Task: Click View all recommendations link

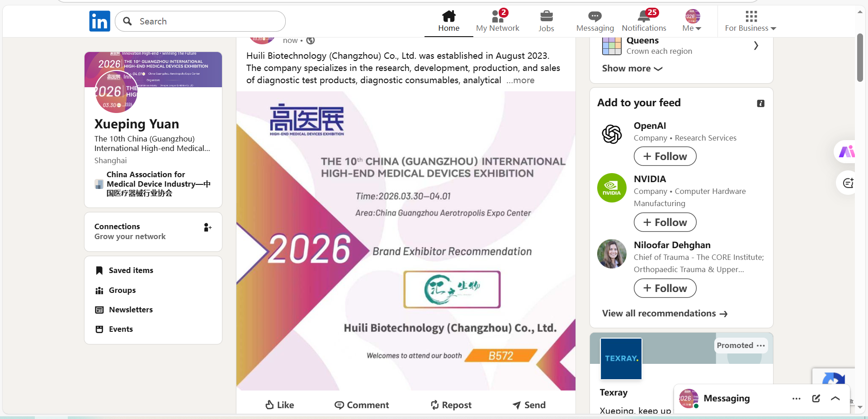Action: point(665,314)
